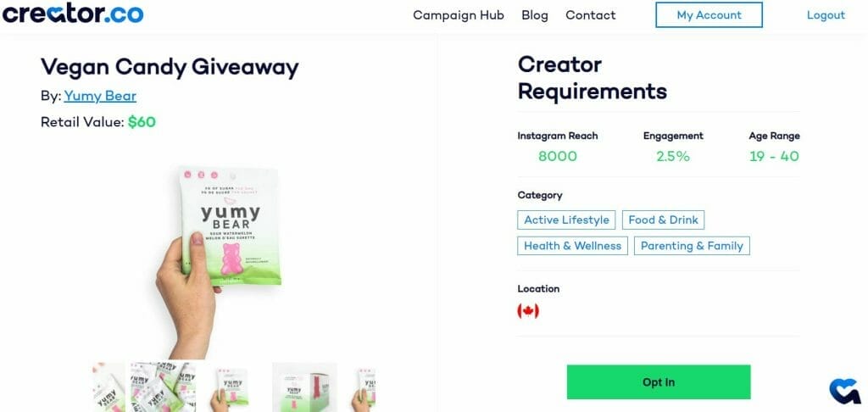Select the Food & Drink category tag
Screen dimensions: 868x412
[x=663, y=220]
